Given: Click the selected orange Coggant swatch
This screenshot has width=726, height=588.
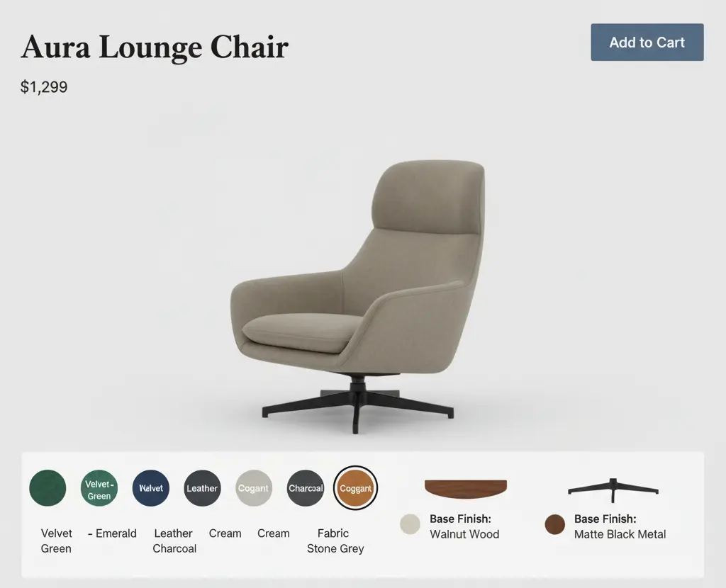Looking at the screenshot, I should tap(356, 488).
